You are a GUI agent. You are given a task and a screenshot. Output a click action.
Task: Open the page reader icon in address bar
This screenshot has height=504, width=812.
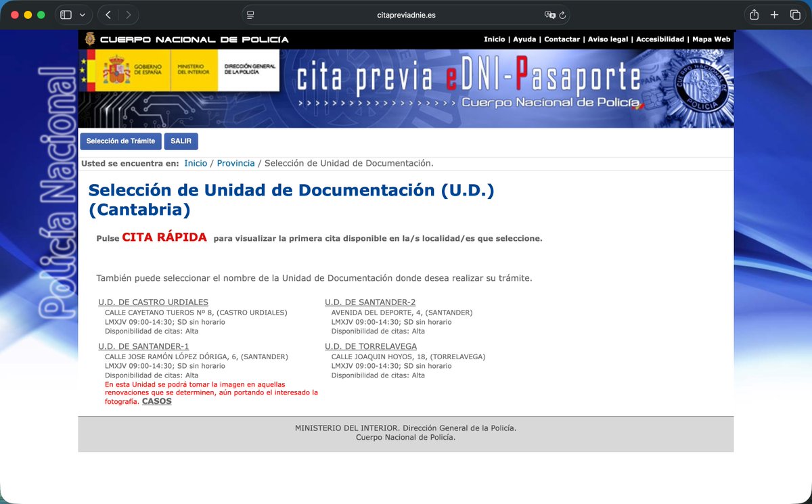(250, 15)
